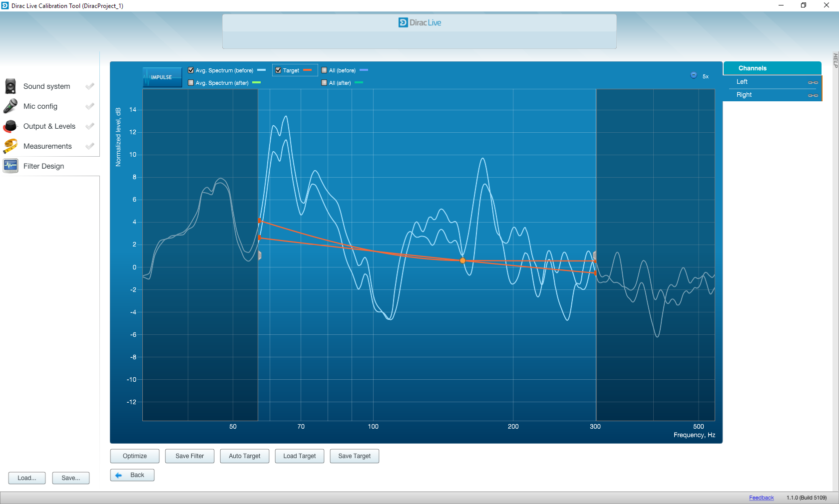Screen dimensions: 839x504
Task: Restore down the application window
Action: (804, 5)
